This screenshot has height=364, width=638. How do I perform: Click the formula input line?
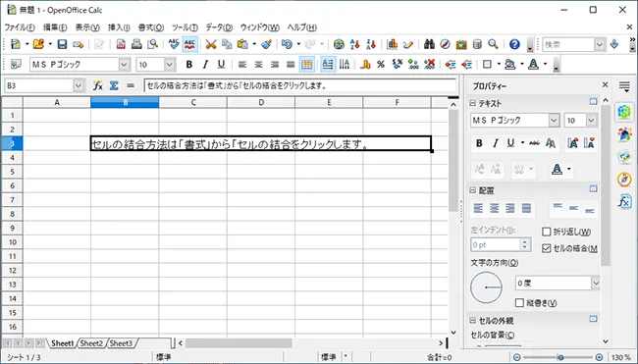pos(300,85)
